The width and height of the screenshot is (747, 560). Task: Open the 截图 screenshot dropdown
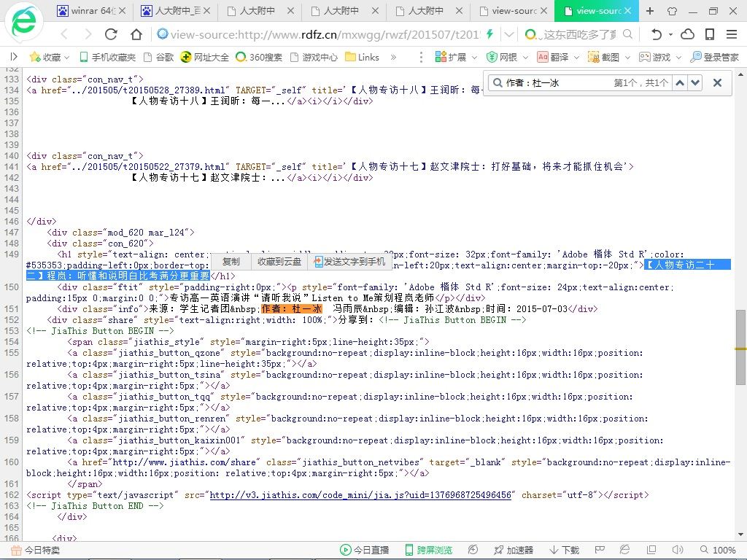609,57
